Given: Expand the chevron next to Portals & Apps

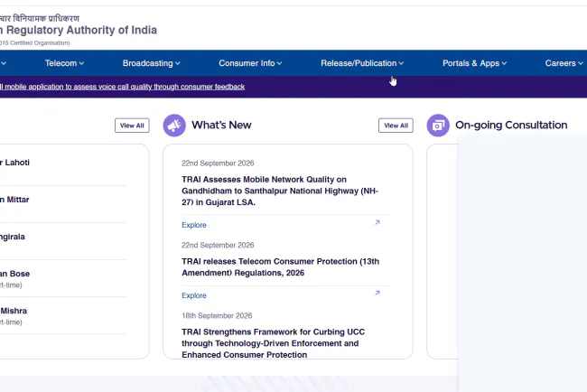Looking at the screenshot, I should click(504, 63).
